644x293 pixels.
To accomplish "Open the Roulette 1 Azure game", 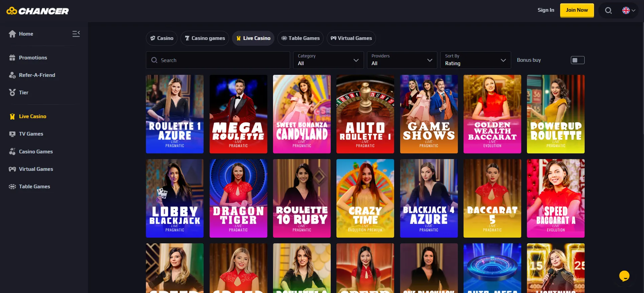I will click(175, 114).
